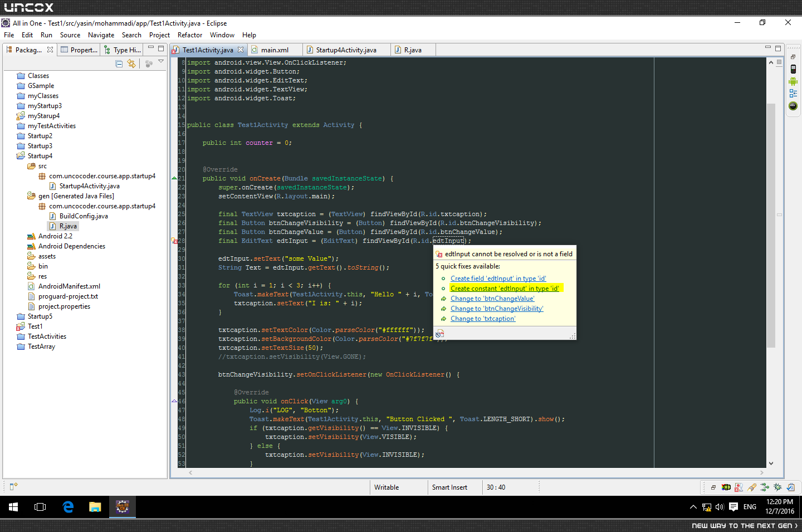Click the editor vertical scrollbar thumb
This screenshot has width=802, height=532.
coord(771,226)
